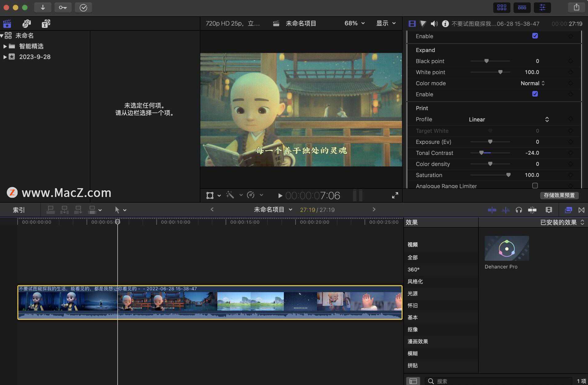
Task: Uncheck the Enable checkbox under Expand
Action: tap(535, 94)
